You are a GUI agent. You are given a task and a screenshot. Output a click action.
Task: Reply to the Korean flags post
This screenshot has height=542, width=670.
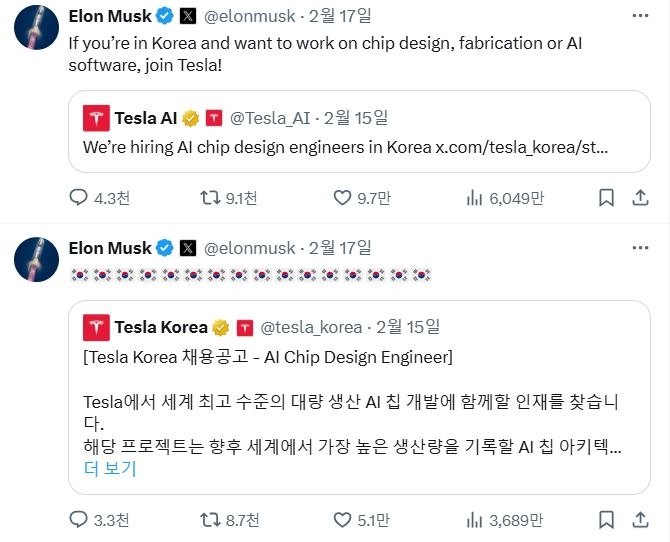[80, 519]
